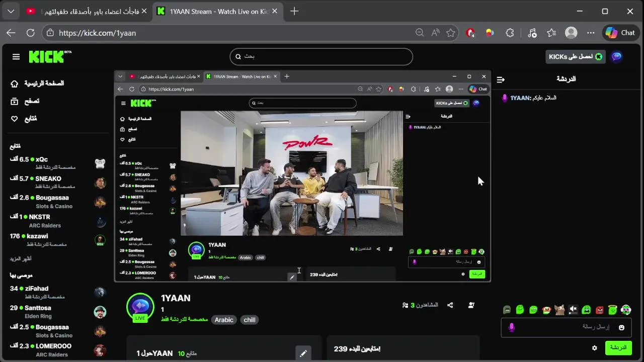This screenshot has width=644, height=362.
Task: Click the viewers count (المشاهدون 3)
Action: pos(420,305)
